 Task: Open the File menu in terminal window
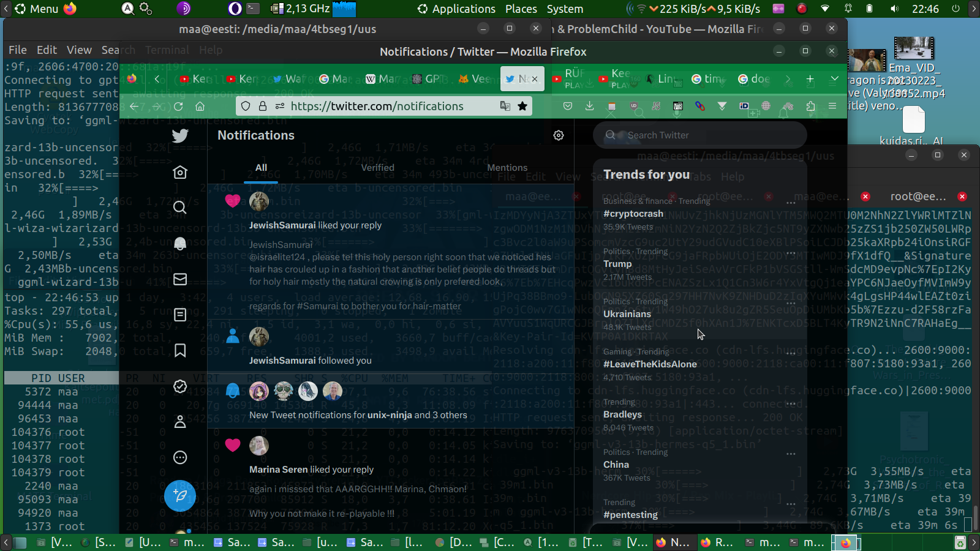[17, 50]
